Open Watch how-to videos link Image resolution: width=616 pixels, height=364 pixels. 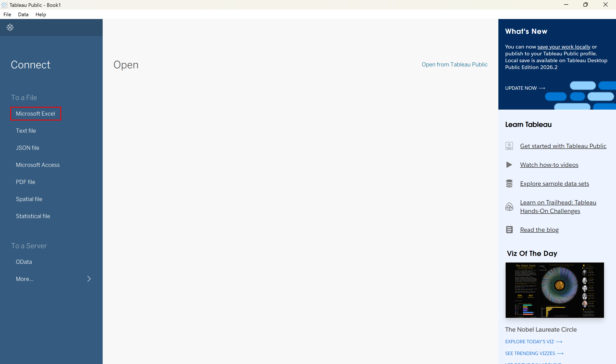coord(549,164)
